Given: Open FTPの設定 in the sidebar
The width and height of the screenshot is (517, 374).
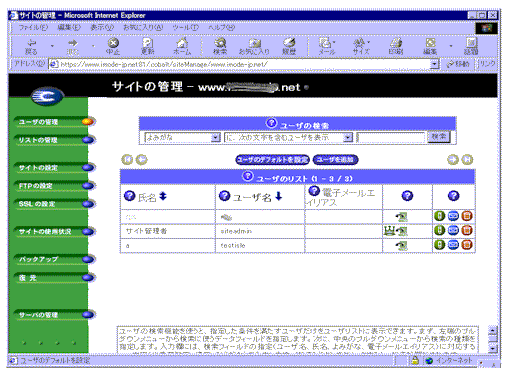Looking at the screenshot, I should 54,186.
